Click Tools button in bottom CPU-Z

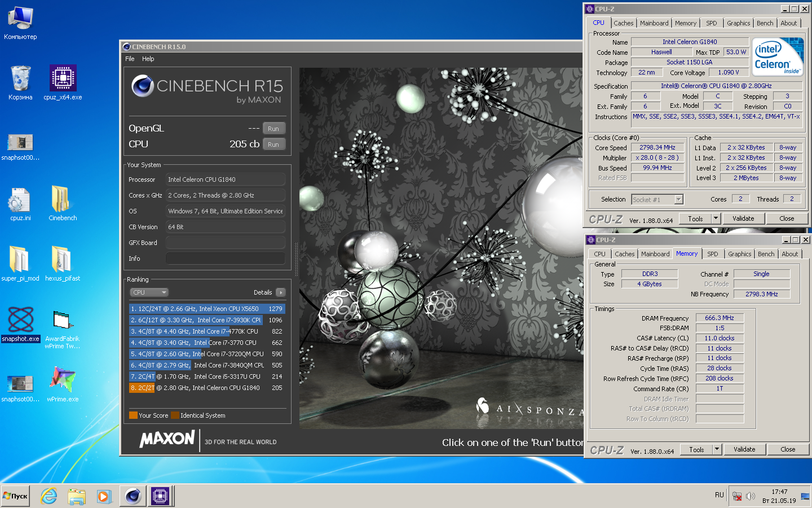coord(696,449)
